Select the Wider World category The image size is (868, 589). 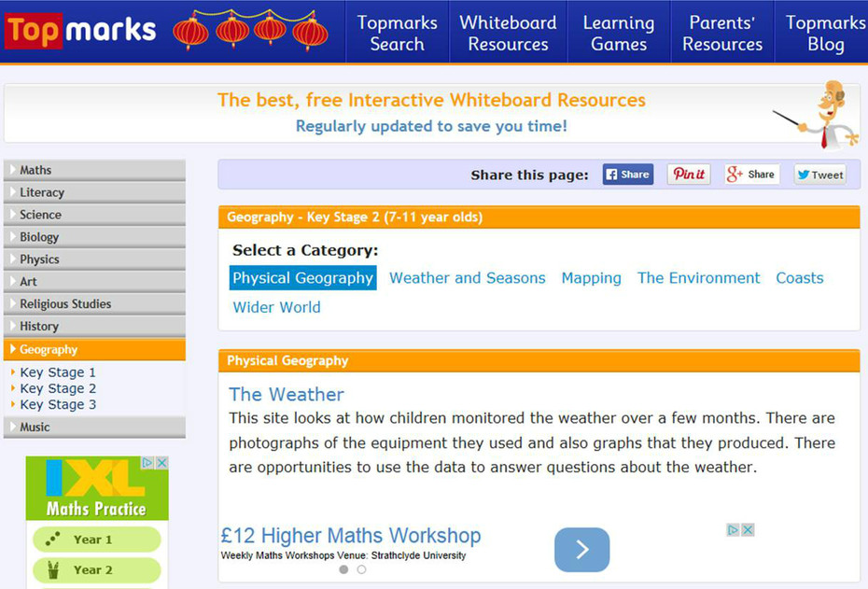pyautogui.click(x=276, y=307)
